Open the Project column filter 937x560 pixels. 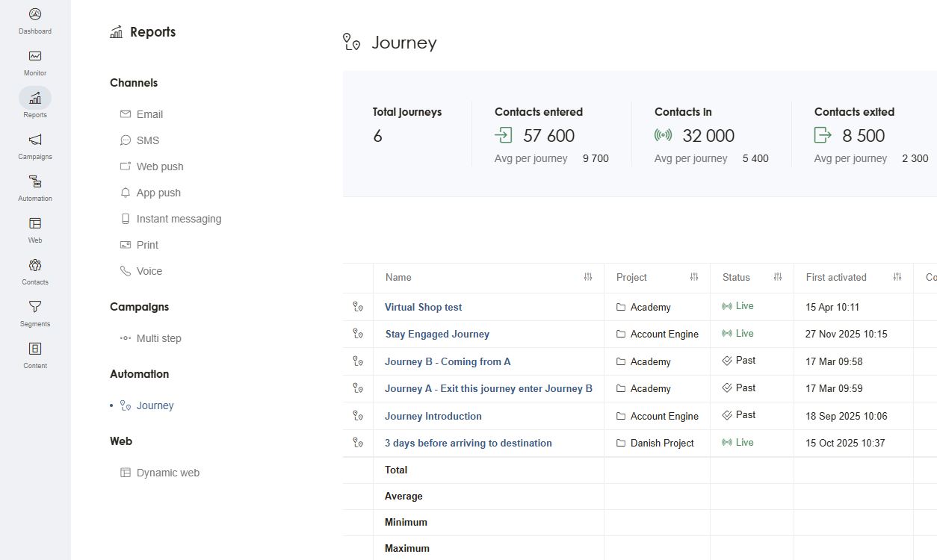694,277
